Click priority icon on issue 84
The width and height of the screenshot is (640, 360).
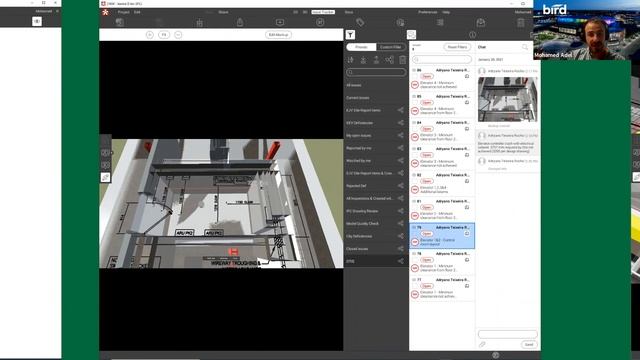tap(415, 137)
